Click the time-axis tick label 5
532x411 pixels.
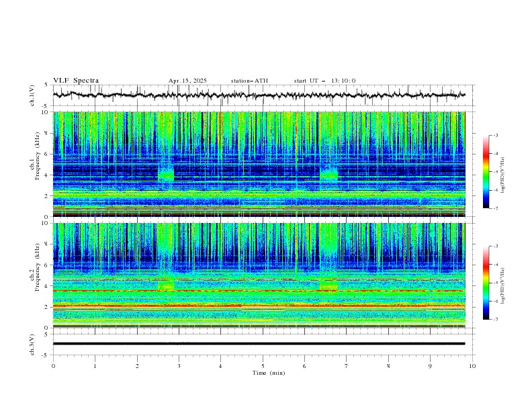tap(263, 366)
